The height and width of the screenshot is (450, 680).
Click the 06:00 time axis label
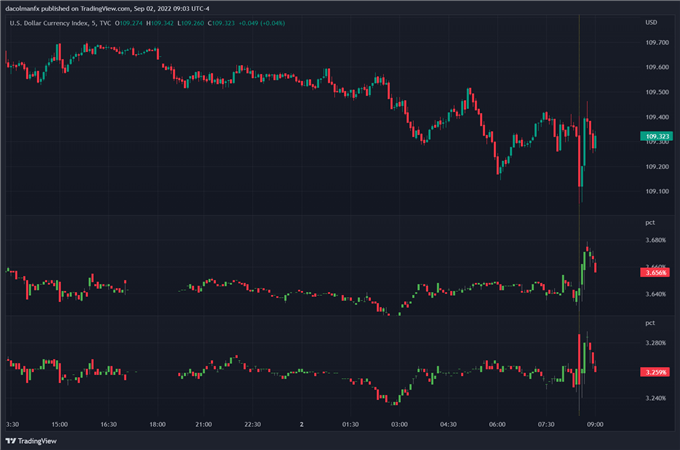pos(497,424)
